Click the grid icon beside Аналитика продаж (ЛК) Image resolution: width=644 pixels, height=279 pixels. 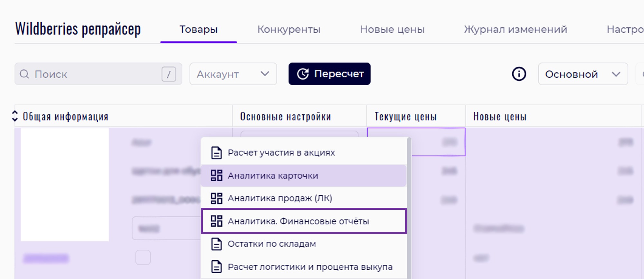click(x=216, y=198)
